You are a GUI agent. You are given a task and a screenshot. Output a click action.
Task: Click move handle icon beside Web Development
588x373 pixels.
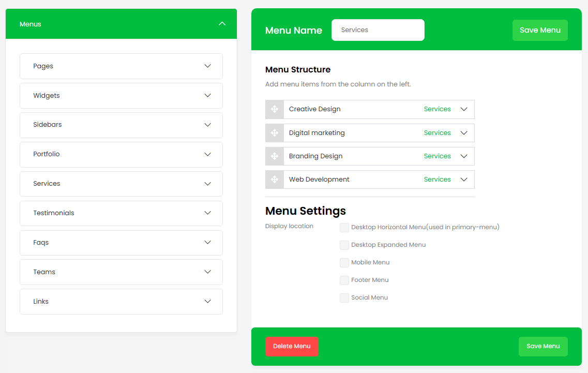click(x=275, y=180)
